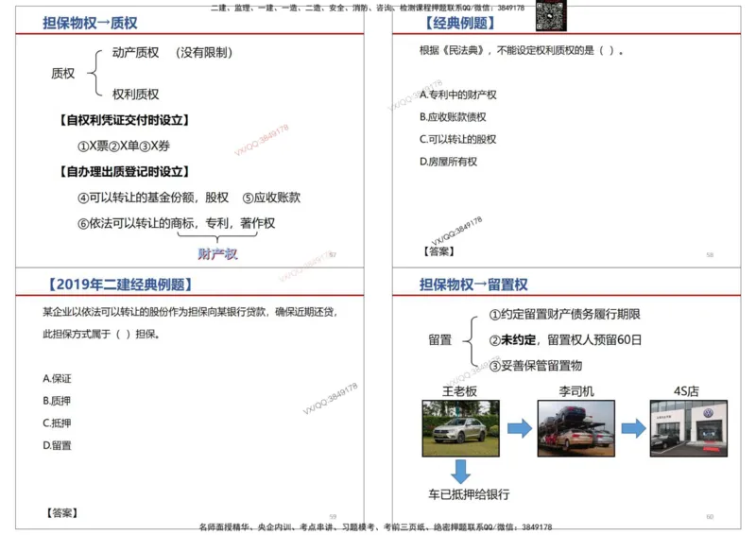This screenshot has height=535, width=756.
Task: Click the blue down arrow above 车已抵押给银行
Action: [x=460, y=472]
